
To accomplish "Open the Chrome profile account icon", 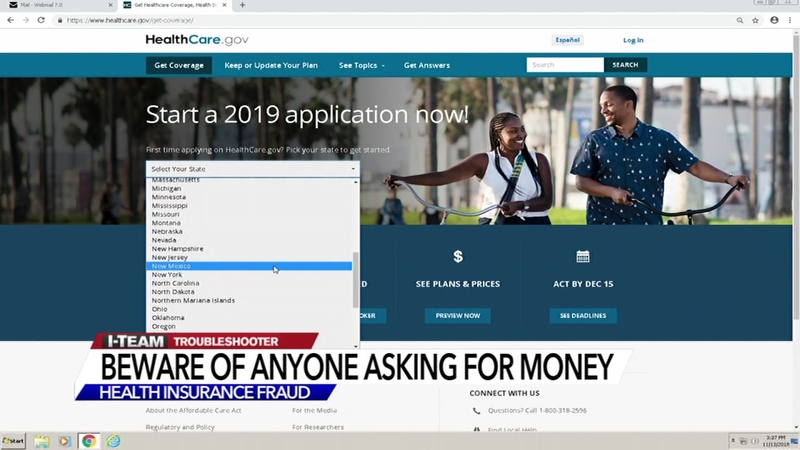I will pyautogui.click(x=774, y=20).
